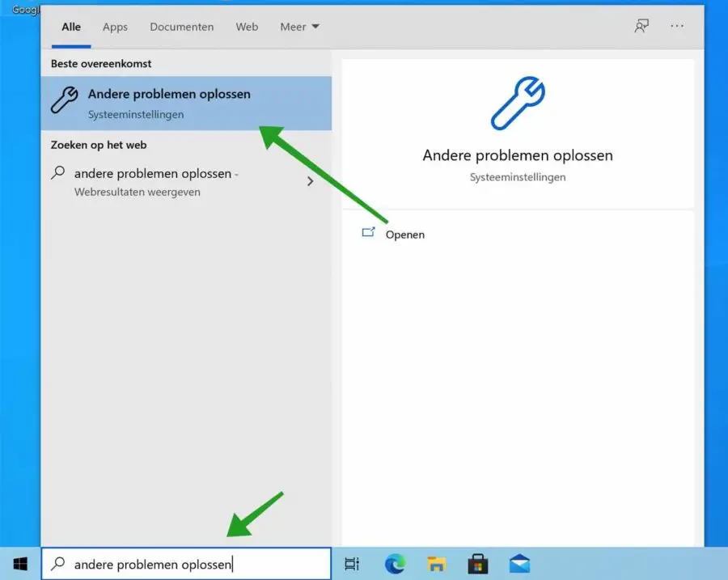Open 'Andere problemen oplossen' best match result

point(186,103)
